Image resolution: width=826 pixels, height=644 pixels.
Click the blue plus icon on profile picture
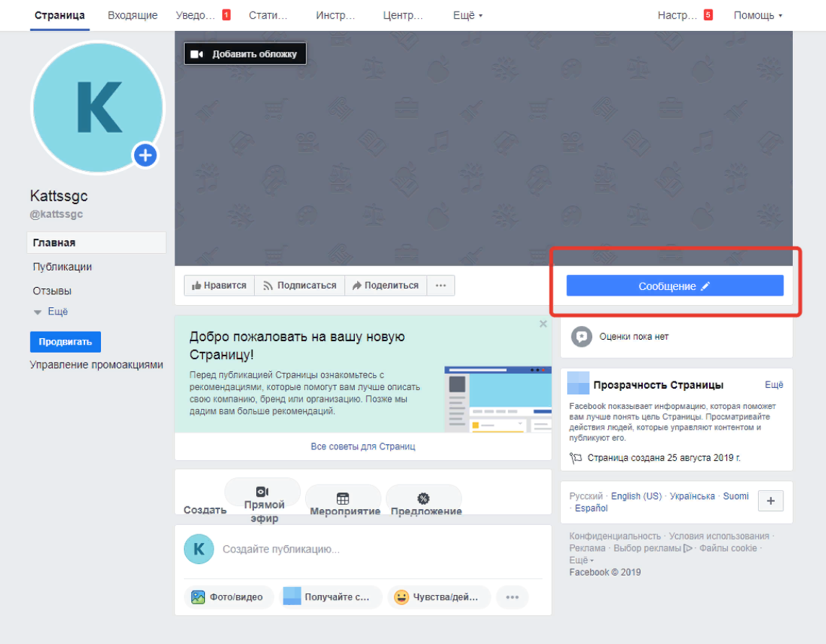tap(146, 155)
